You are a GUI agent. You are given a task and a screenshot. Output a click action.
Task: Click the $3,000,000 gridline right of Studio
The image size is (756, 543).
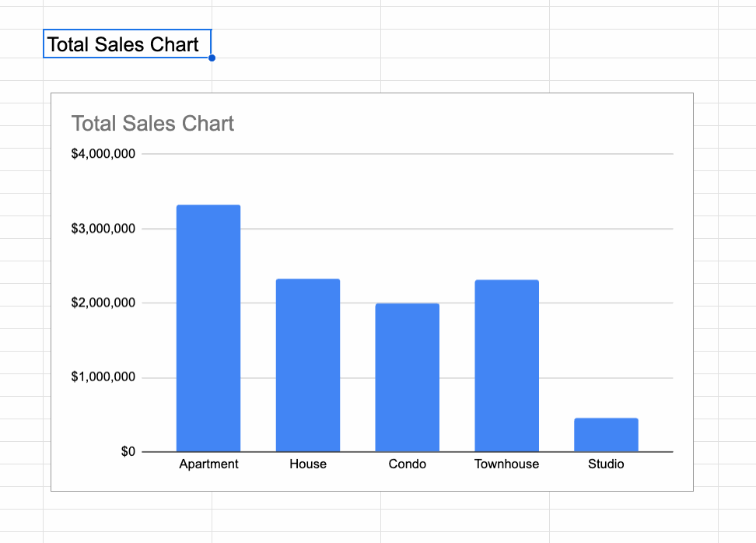click(657, 229)
